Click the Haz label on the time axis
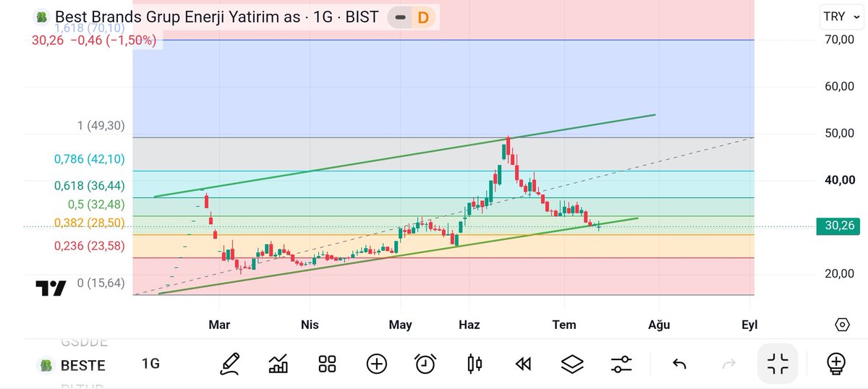Screen dimensions: 868x389 point(469,325)
